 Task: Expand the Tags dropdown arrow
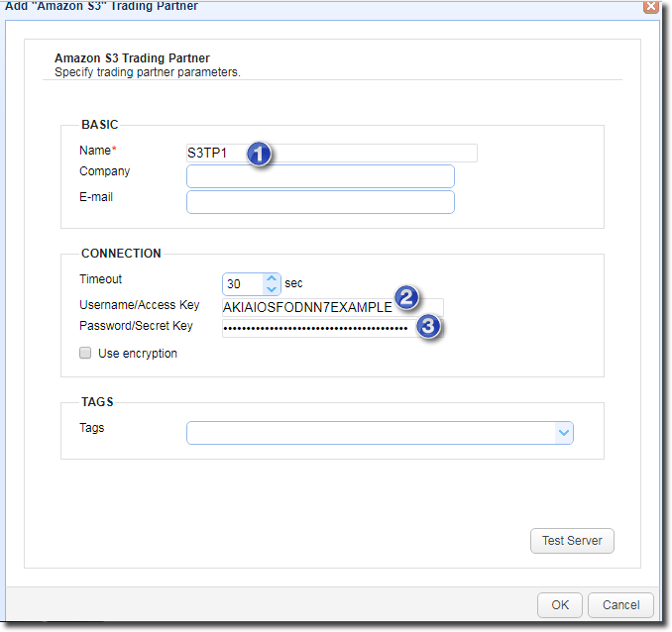tap(563, 433)
